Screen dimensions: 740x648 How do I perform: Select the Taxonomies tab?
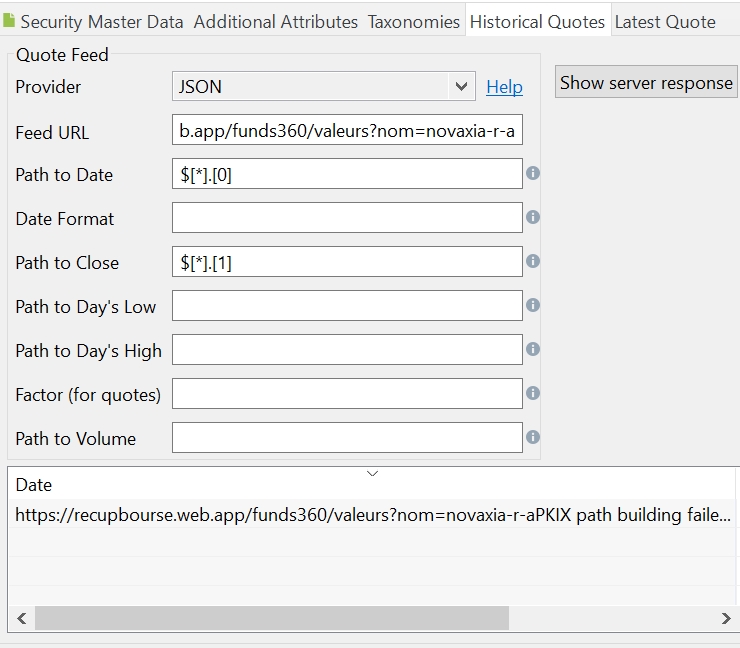coord(414,22)
